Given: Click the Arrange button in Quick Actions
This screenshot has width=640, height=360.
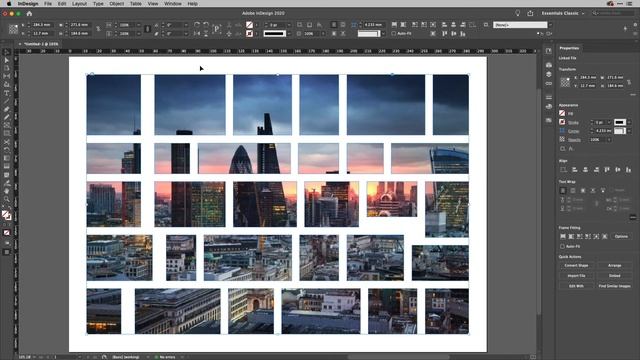Looking at the screenshot, I should coord(614,266).
